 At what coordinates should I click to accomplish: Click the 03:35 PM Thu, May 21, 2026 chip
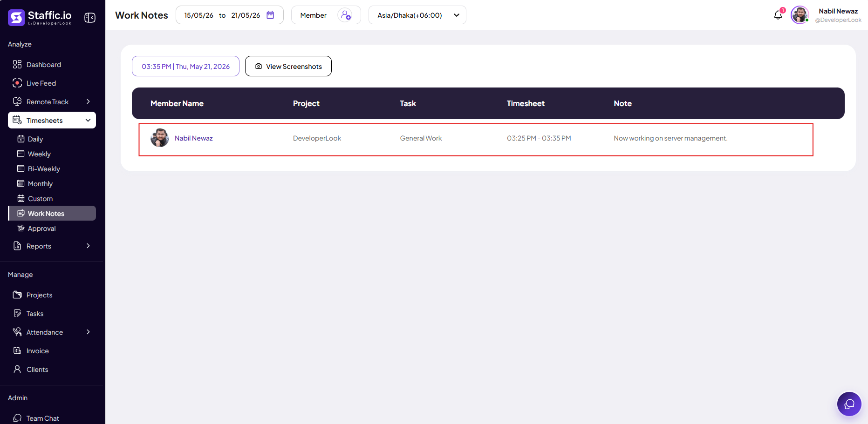(185, 66)
